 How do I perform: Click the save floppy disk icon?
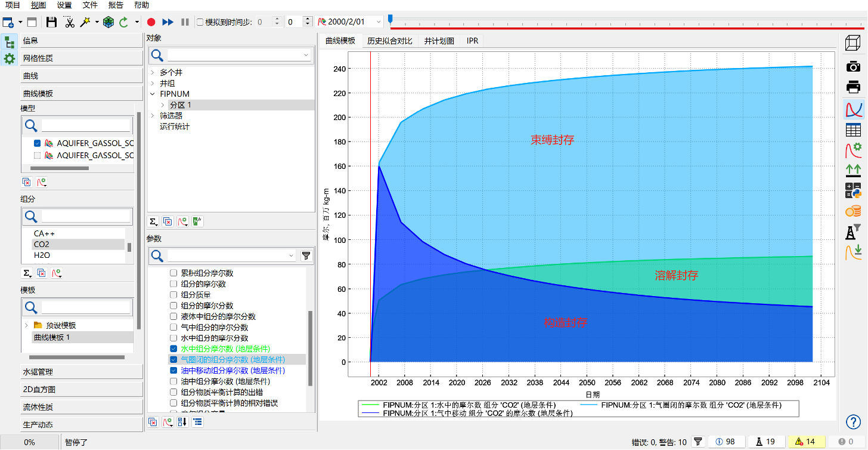[x=52, y=22]
